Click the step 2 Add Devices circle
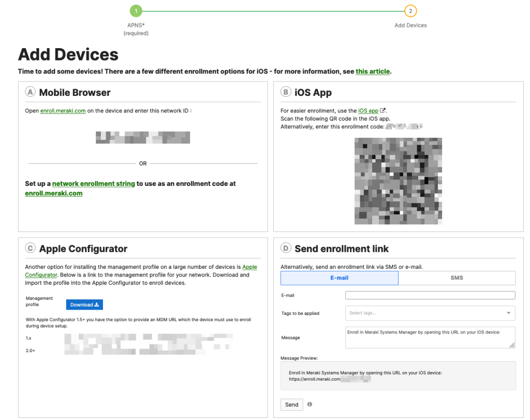Screen dimensions: 530x420 pos(410,11)
